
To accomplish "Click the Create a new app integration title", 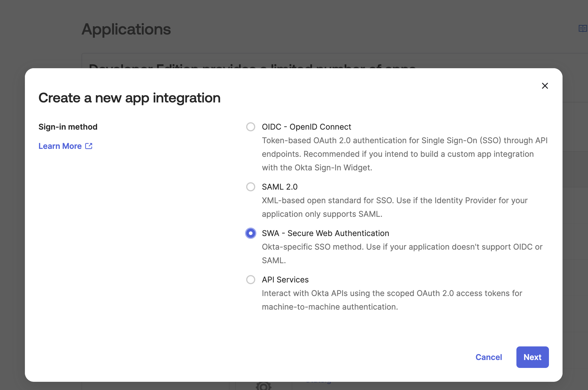I will [130, 98].
